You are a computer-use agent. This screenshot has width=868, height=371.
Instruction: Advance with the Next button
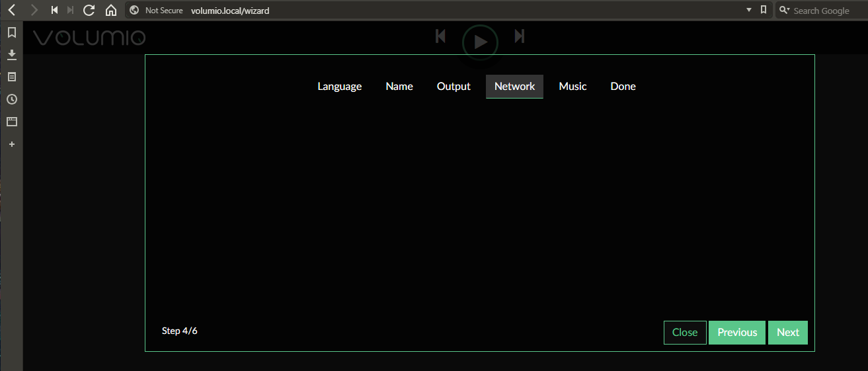[788, 333]
